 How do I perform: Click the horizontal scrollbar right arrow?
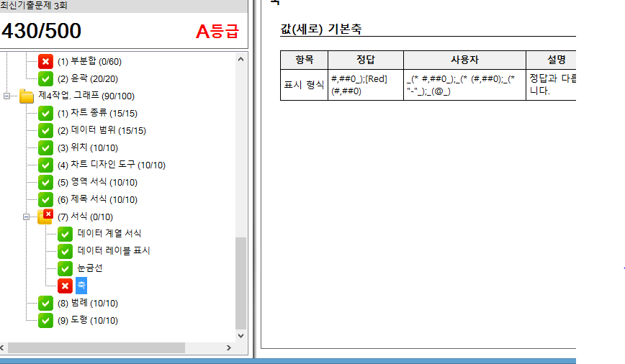[x=229, y=347]
